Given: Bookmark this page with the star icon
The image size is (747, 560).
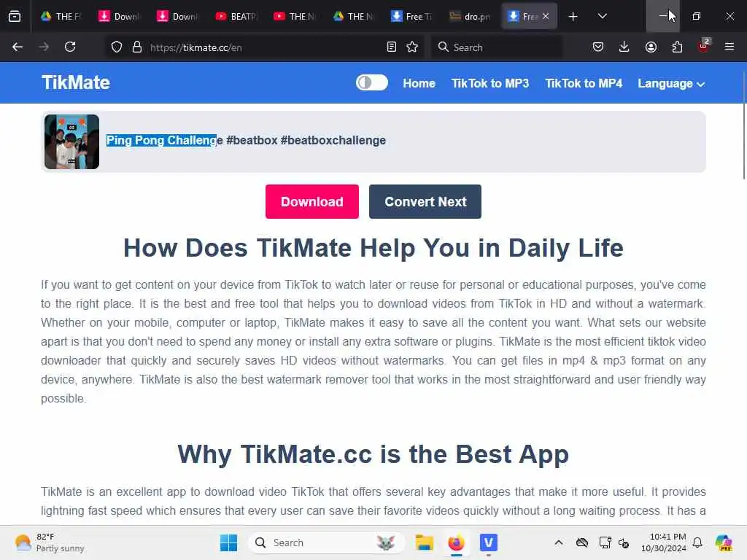Looking at the screenshot, I should tap(413, 47).
